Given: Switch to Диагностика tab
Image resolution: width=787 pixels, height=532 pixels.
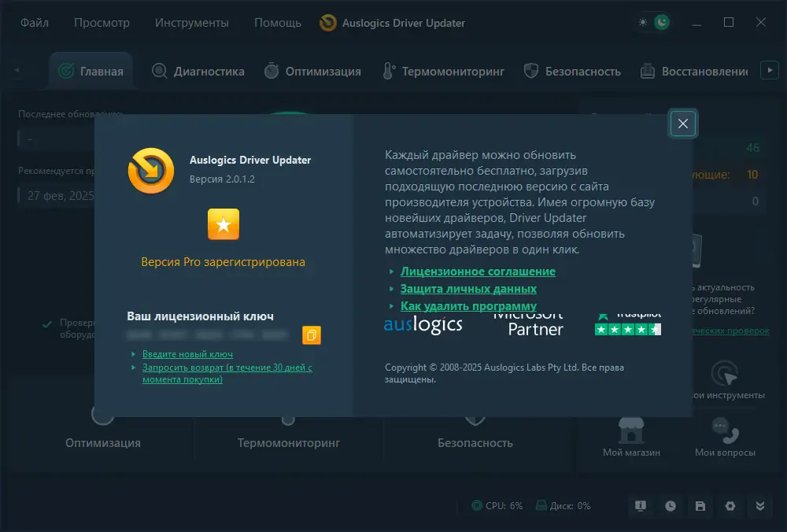Looking at the screenshot, I should tap(198, 72).
